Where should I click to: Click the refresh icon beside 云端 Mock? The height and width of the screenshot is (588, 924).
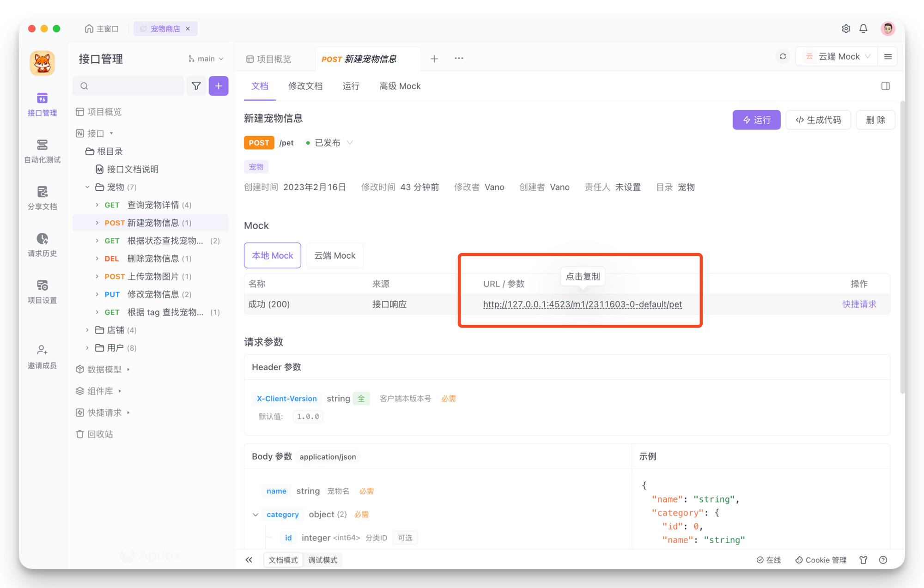[783, 56]
